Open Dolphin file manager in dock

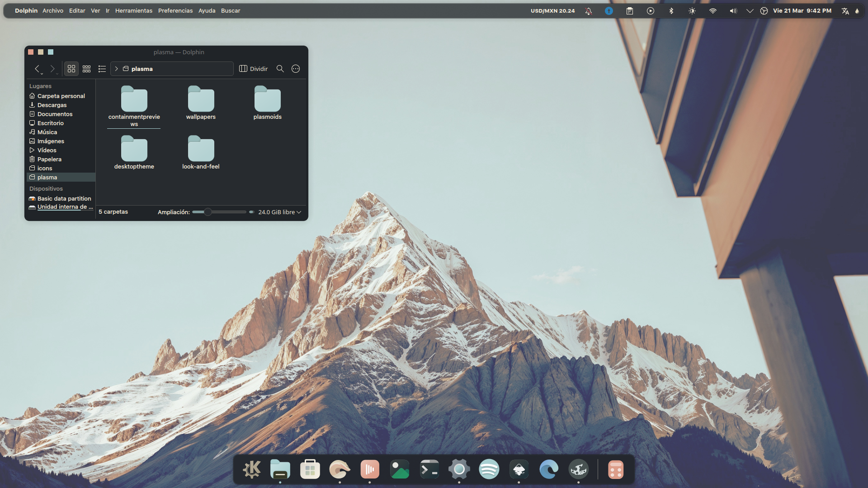[280, 470]
